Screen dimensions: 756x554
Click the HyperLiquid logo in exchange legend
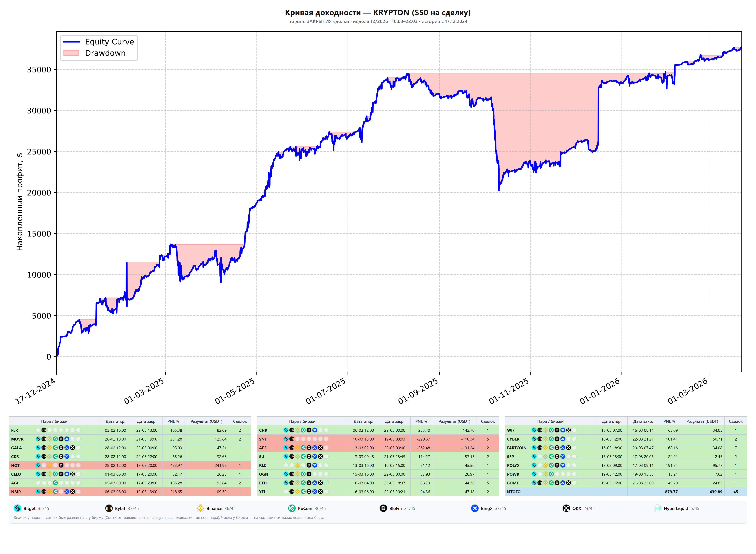[x=658, y=508]
